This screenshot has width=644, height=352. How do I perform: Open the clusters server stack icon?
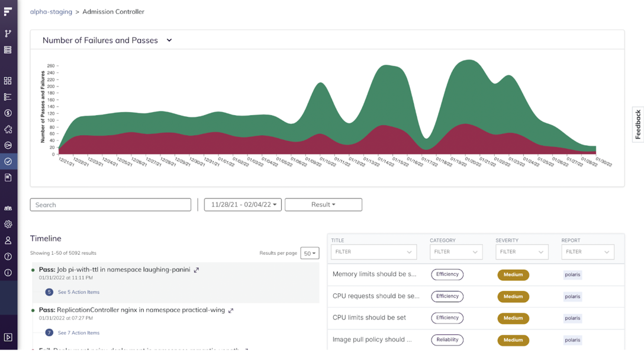(8, 50)
